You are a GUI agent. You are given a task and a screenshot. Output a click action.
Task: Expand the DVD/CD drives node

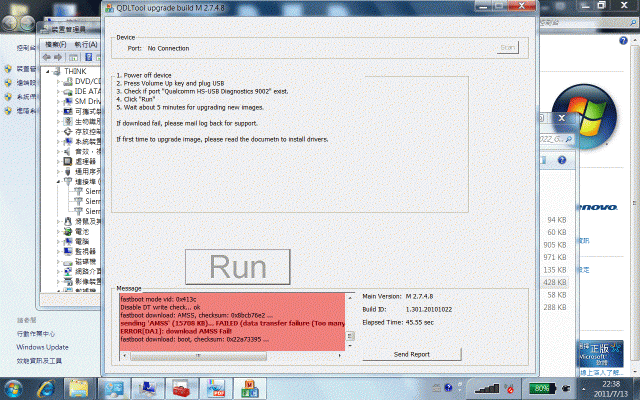coord(58,82)
